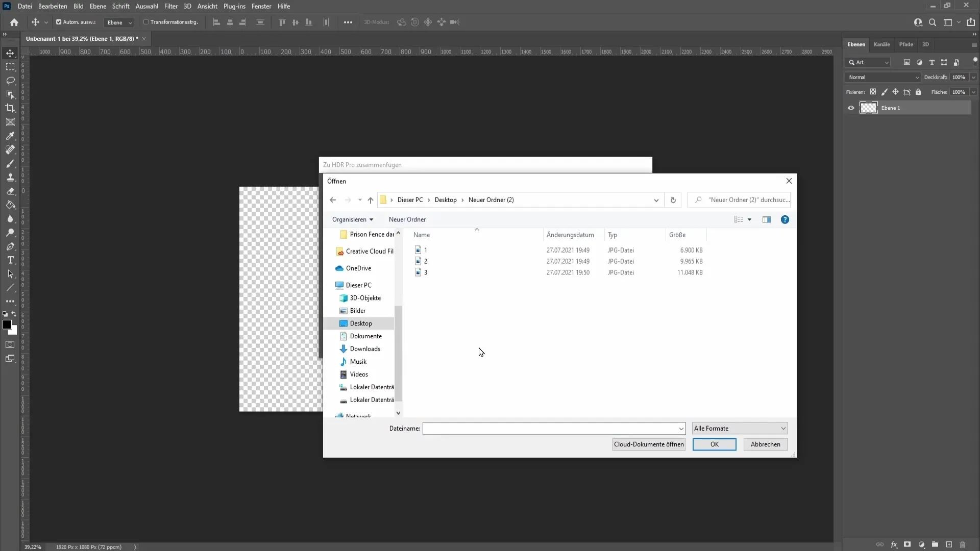Open the Fenster menu
The height and width of the screenshot is (551, 980).
tap(261, 6)
